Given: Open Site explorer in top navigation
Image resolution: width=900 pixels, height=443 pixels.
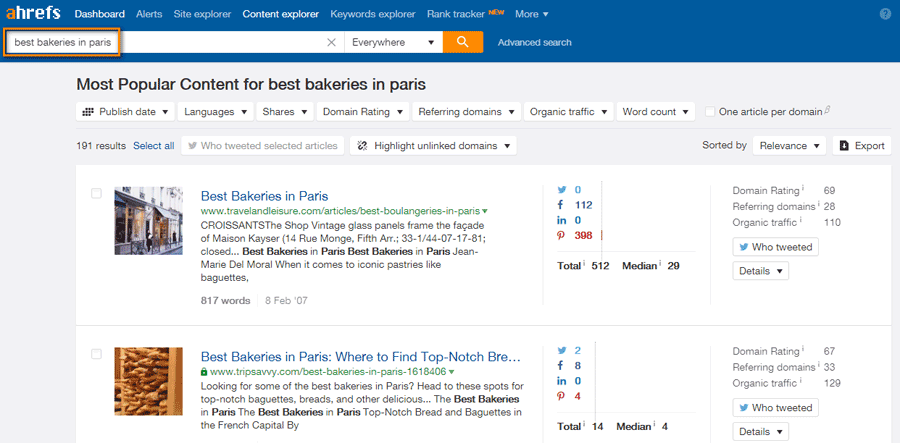Looking at the screenshot, I should pos(202,14).
